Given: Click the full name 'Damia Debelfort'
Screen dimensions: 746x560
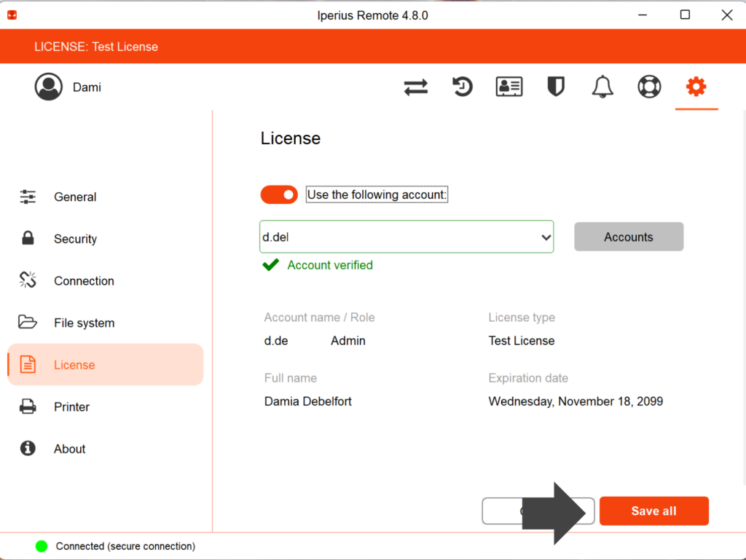Looking at the screenshot, I should point(308,401).
